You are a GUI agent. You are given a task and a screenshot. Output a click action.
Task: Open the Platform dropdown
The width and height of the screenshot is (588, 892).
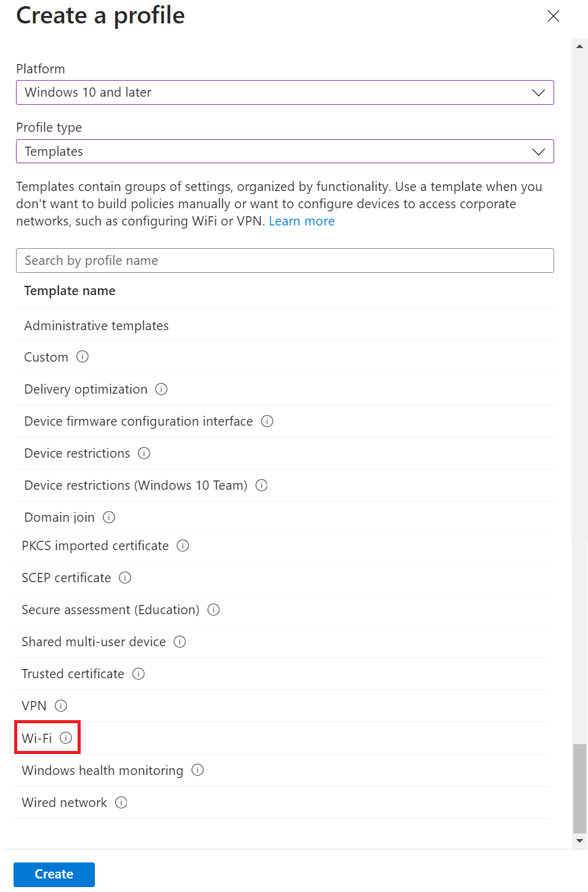pos(284,92)
